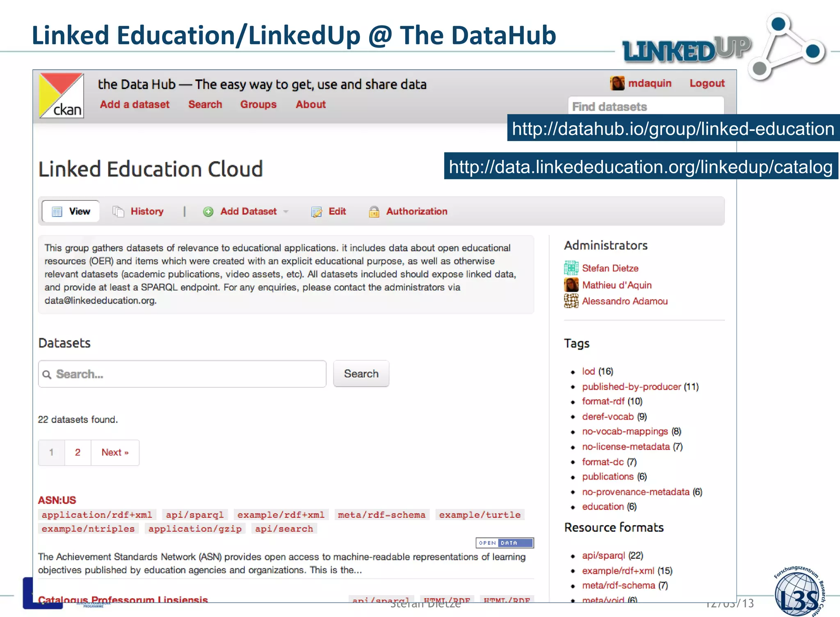Open the Authorization tab

click(x=408, y=211)
